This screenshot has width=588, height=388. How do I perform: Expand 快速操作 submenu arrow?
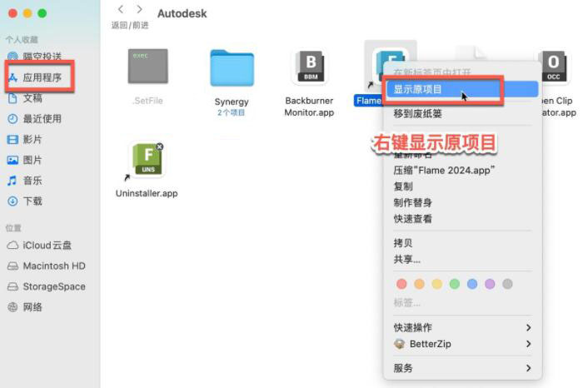528,328
